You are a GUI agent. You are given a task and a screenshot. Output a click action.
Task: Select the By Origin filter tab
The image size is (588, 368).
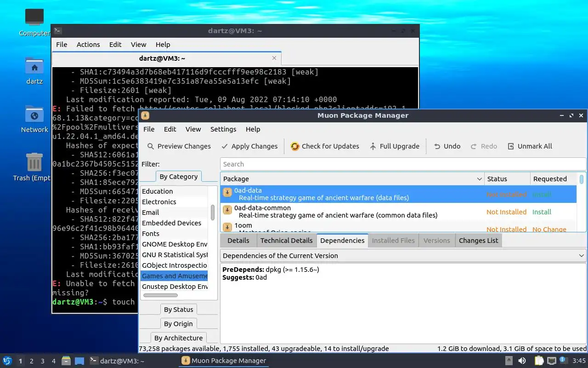pyautogui.click(x=178, y=324)
